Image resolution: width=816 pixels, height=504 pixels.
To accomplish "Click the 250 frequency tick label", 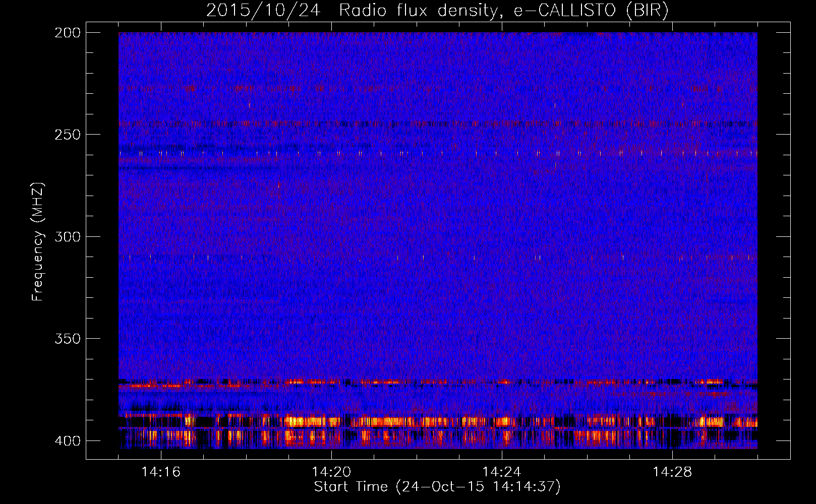I will coord(68,135).
